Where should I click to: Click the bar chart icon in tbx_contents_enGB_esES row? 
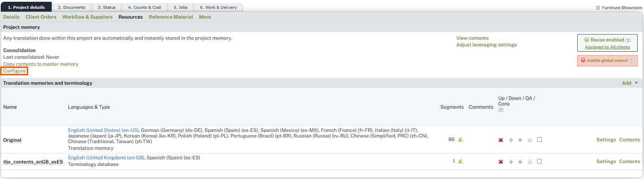coord(461,161)
